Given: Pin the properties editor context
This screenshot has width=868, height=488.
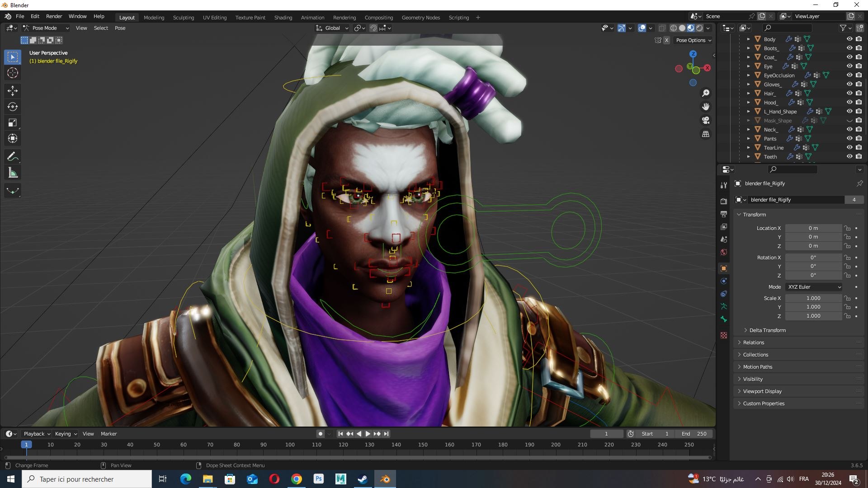Looking at the screenshot, I should pos(859,183).
